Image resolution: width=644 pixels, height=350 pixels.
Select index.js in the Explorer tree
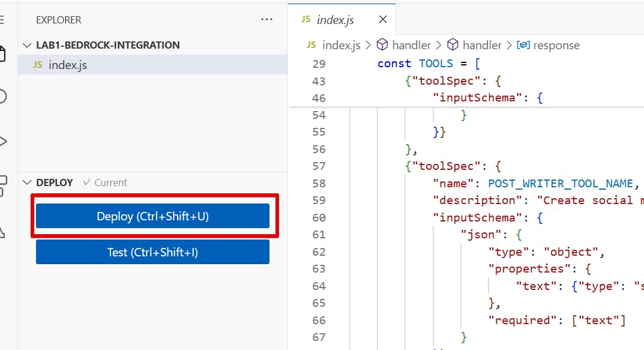point(67,65)
